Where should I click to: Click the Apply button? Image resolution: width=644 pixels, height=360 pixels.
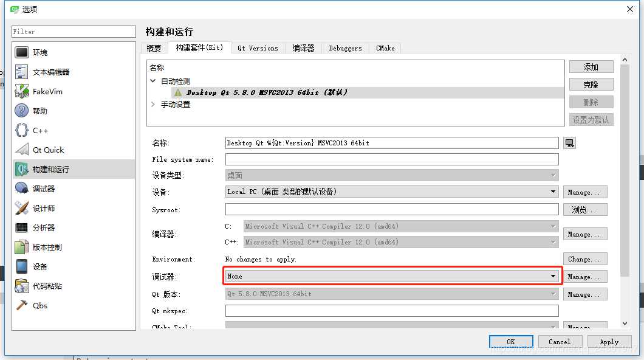click(609, 342)
